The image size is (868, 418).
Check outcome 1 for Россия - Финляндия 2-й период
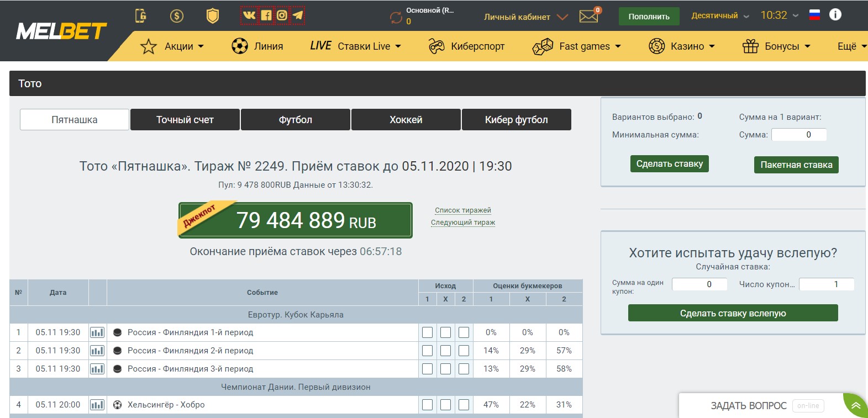click(x=428, y=351)
